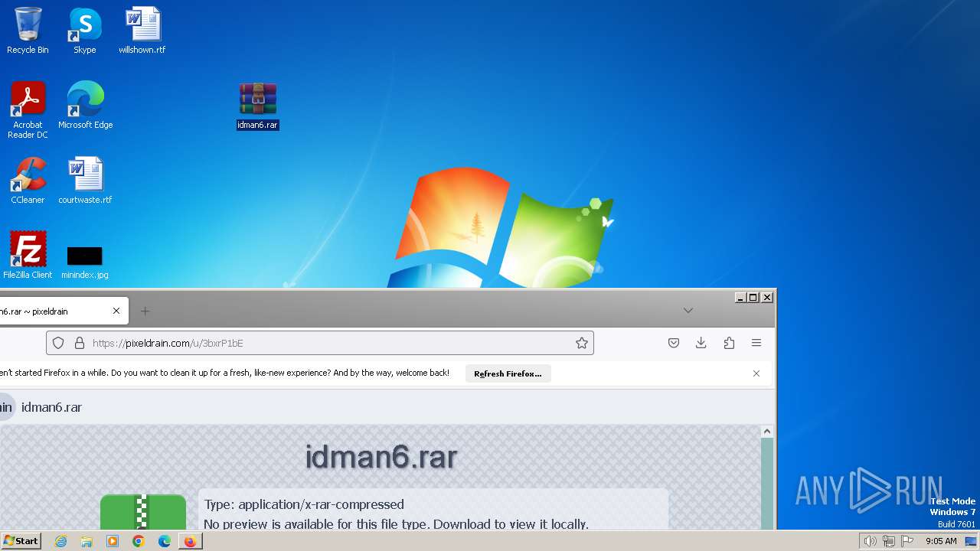Image resolution: width=980 pixels, height=551 pixels.
Task: Click the volume speaker tray icon
Action: coord(870,541)
